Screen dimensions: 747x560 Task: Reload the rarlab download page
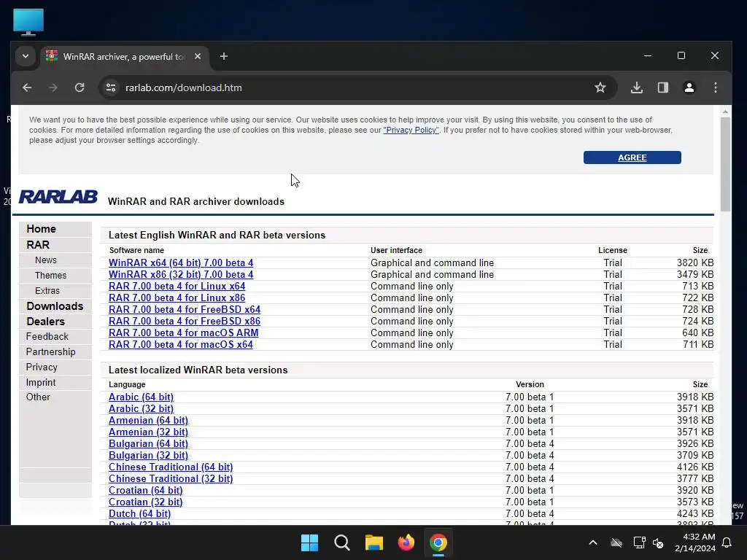click(80, 87)
